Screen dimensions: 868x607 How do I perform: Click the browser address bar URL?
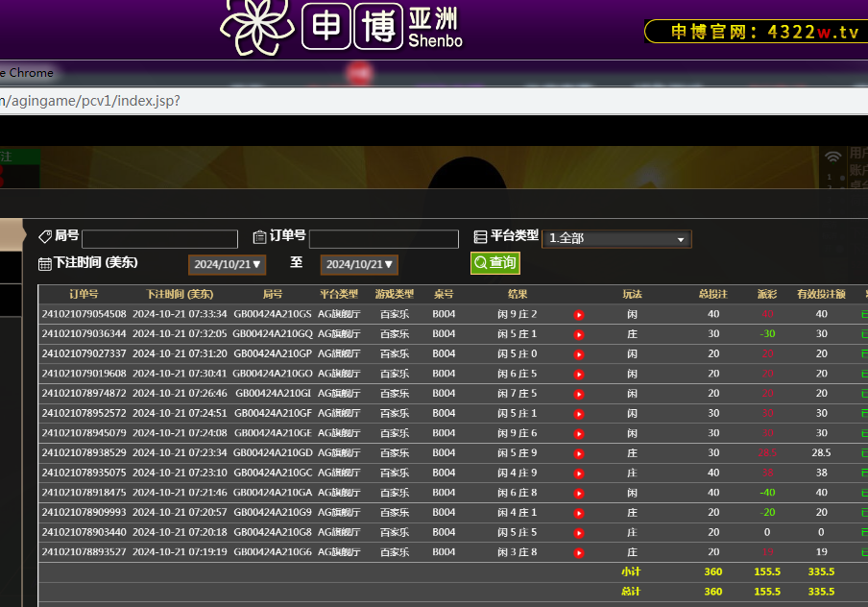click(91, 101)
